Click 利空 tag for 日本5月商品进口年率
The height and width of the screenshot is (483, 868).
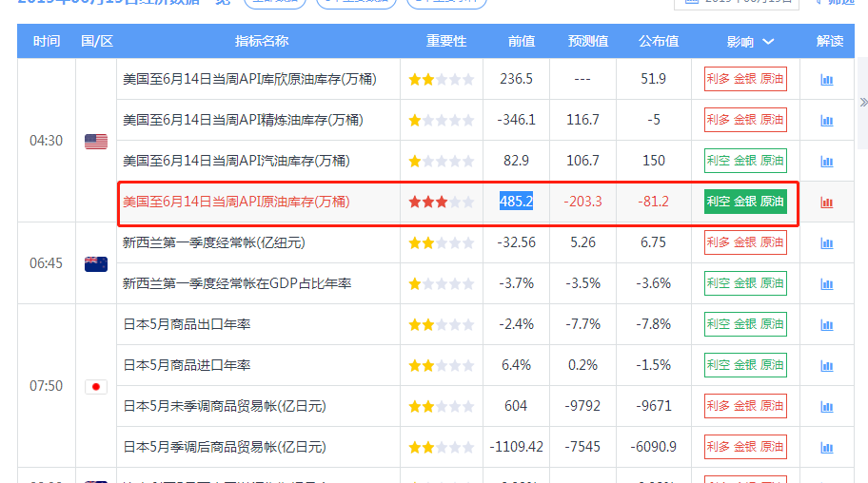click(745, 365)
